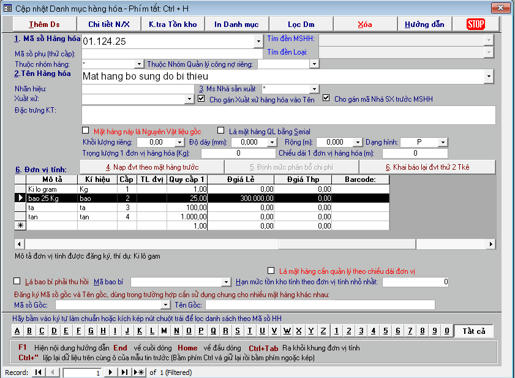Viewport: 515px width, 378px height.
Task: Open Mã số Hàng hóa dropdown
Action: (x=258, y=41)
